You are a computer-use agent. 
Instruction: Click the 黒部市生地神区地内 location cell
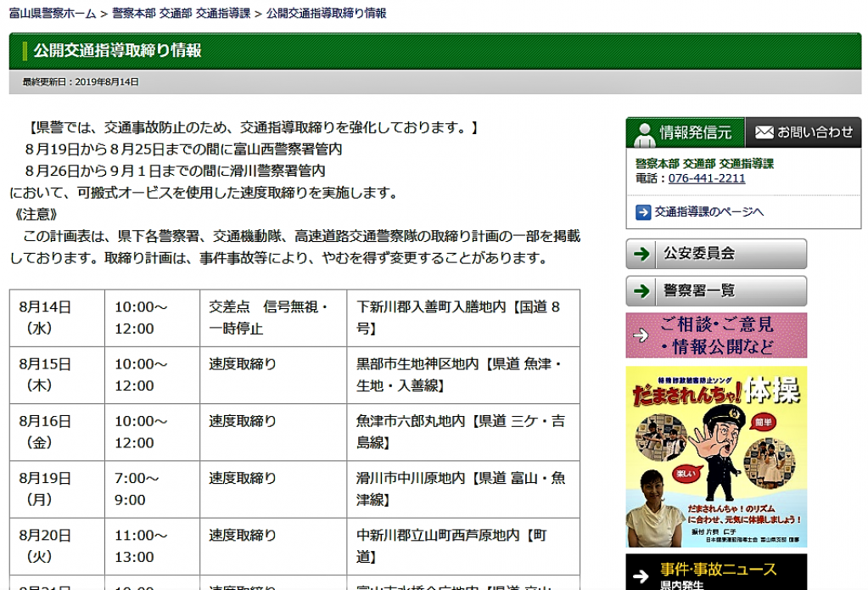[462, 374]
